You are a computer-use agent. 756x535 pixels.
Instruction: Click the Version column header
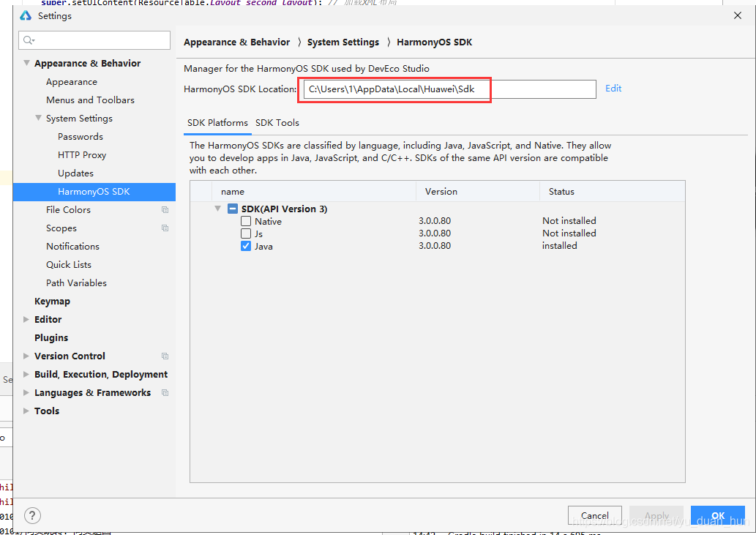coord(478,191)
